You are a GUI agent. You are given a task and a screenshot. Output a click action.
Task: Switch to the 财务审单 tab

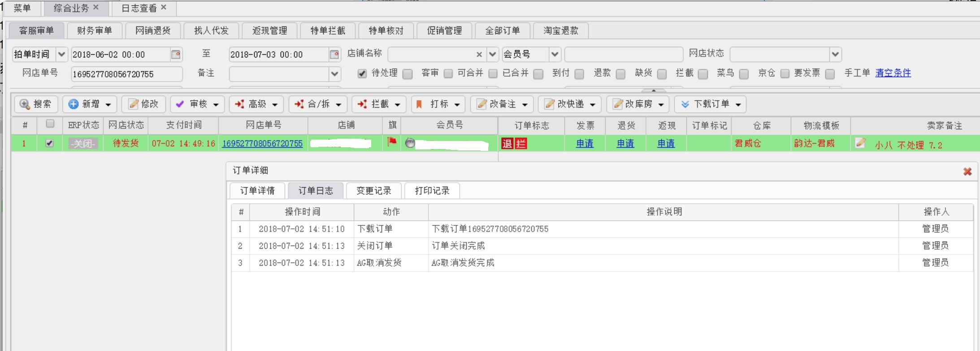pos(95,31)
